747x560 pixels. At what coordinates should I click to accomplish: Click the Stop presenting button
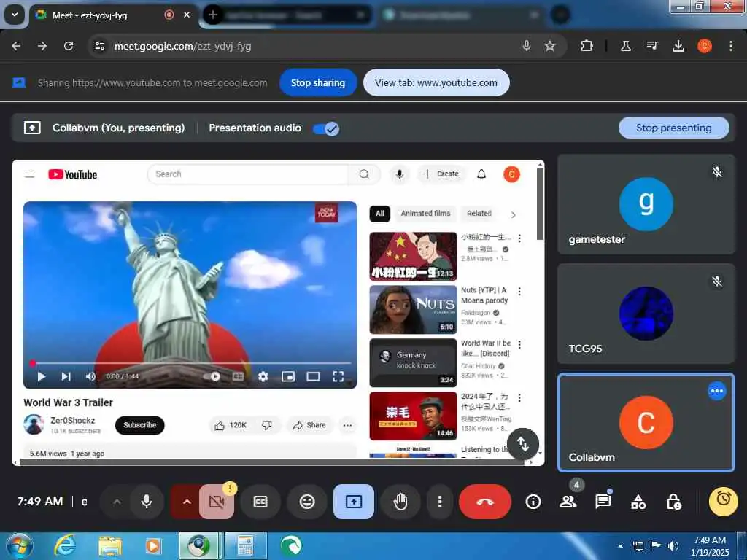(673, 128)
